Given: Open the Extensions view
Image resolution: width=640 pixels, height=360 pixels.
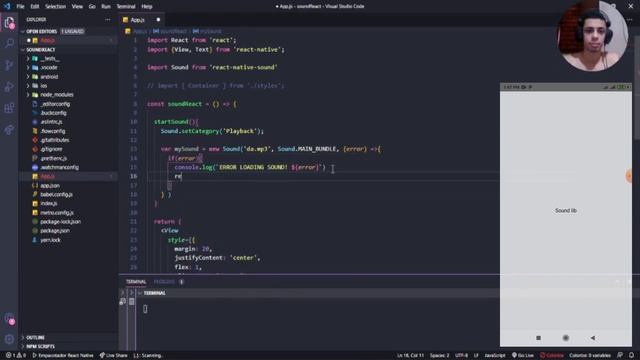Looking at the screenshot, I should 9,108.
